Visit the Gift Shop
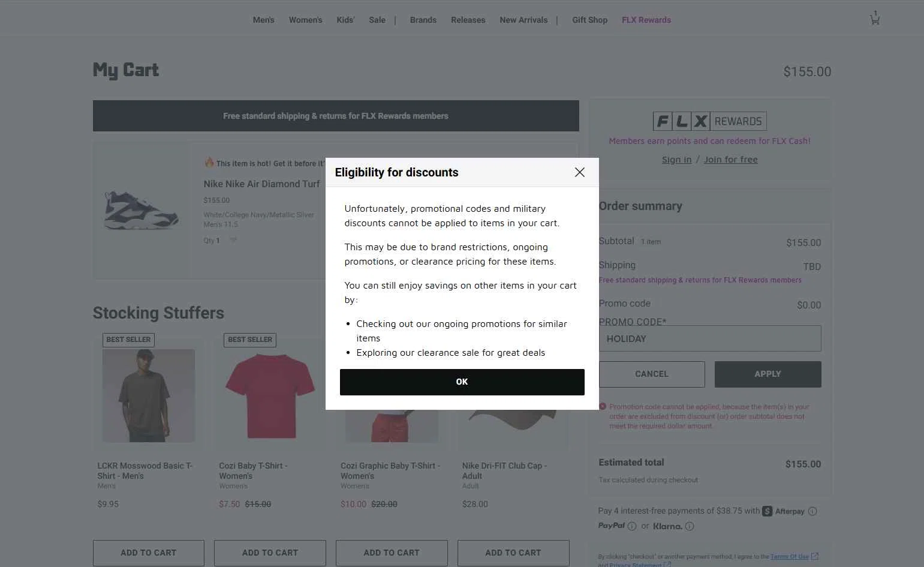This screenshot has width=924, height=567. coord(589,20)
